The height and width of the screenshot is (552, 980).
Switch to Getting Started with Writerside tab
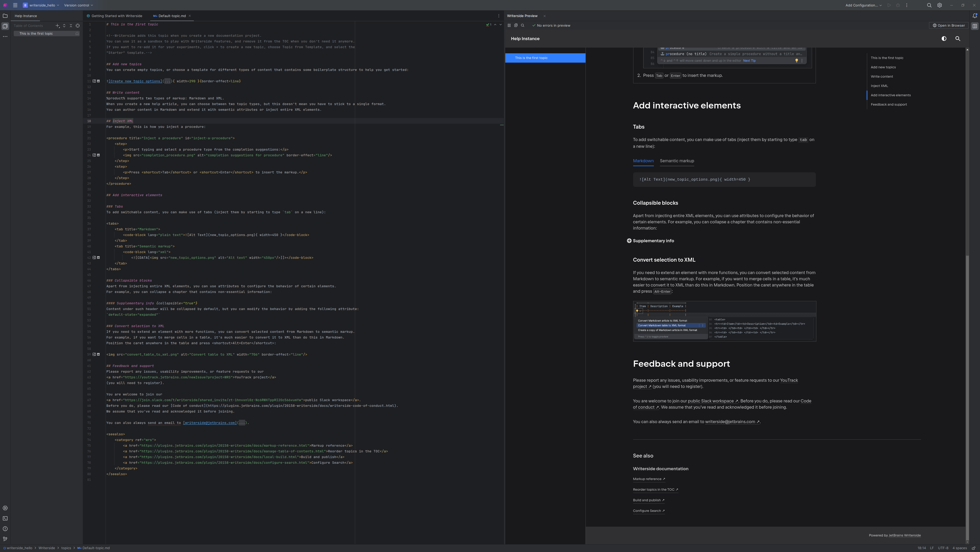coord(116,16)
